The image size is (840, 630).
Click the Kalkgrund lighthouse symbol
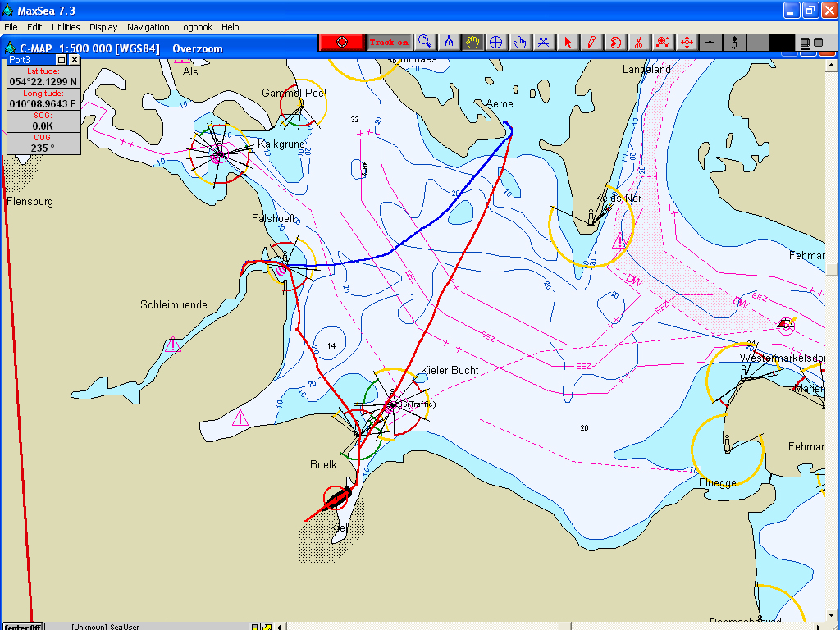218,153
